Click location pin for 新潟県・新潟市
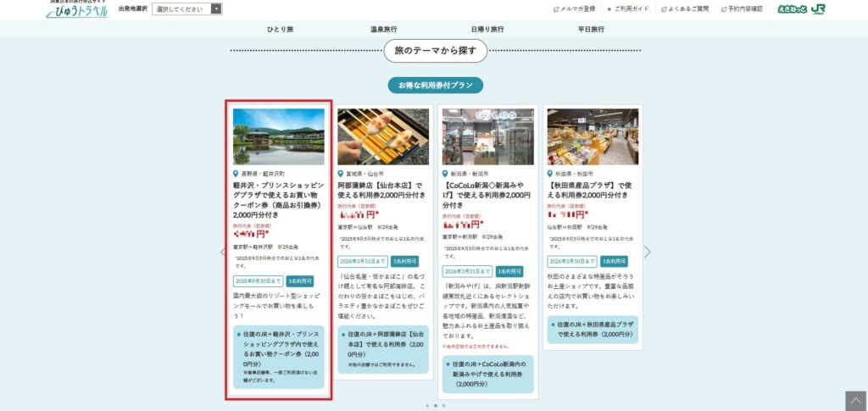The height and width of the screenshot is (411, 868). click(445, 174)
